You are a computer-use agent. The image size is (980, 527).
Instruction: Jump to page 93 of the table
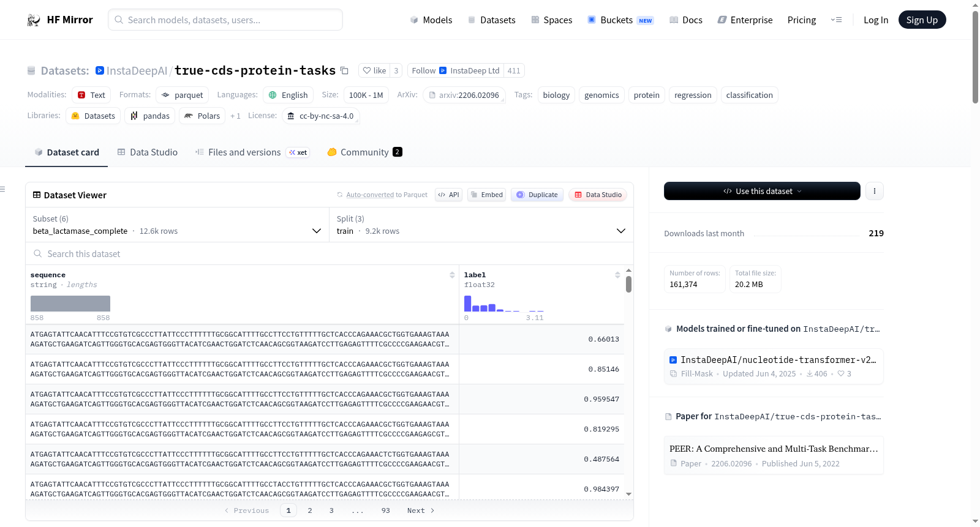pos(386,510)
